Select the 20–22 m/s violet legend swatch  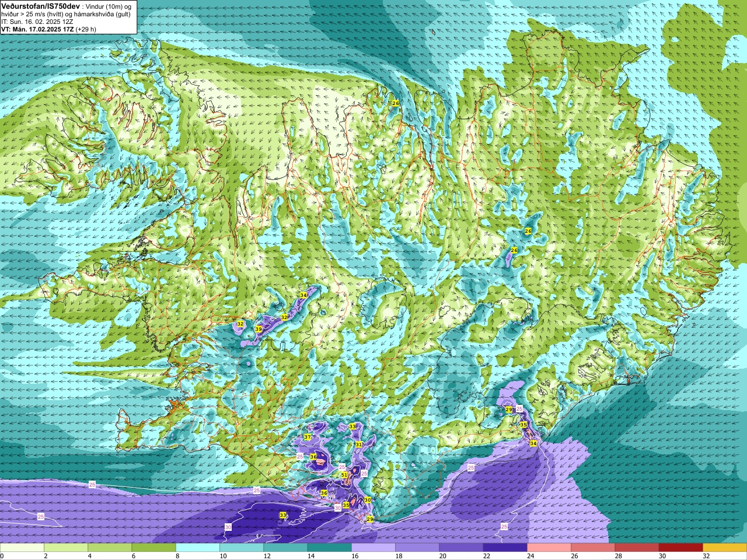[461, 548]
